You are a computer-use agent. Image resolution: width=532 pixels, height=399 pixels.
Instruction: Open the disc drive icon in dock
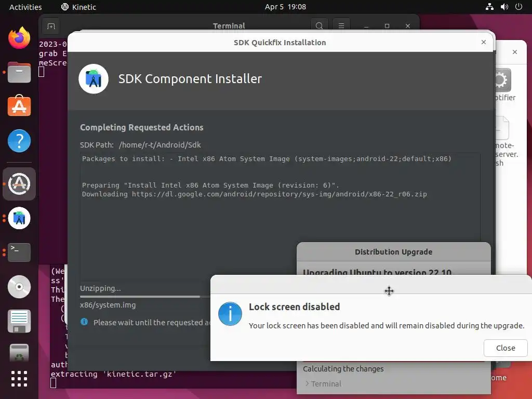click(19, 287)
